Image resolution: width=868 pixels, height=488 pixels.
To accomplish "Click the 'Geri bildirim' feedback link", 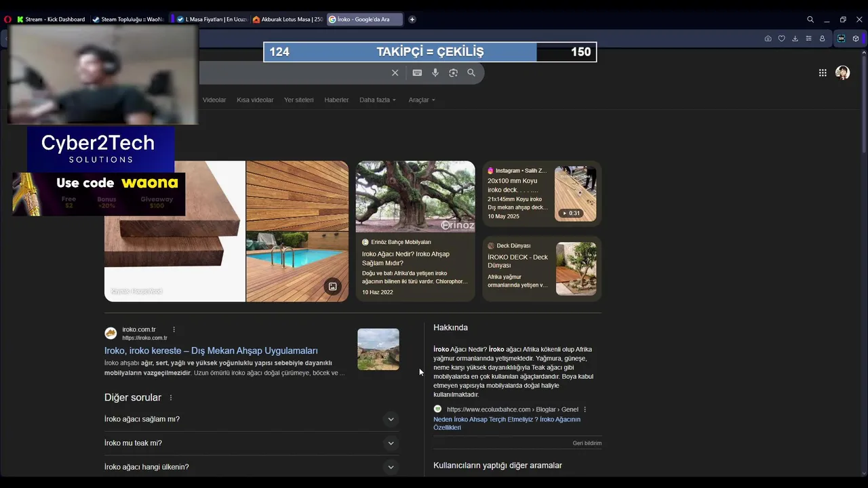I will (587, 443).
